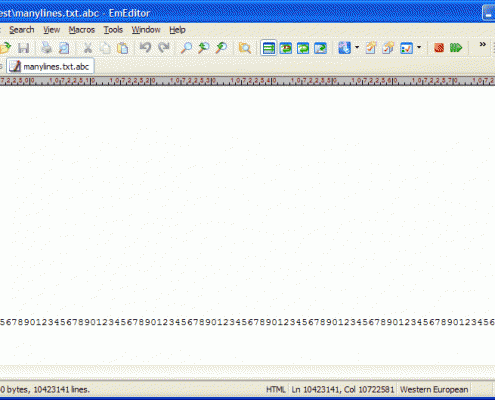Click the Paste clipboard icon

click(123, 48)
